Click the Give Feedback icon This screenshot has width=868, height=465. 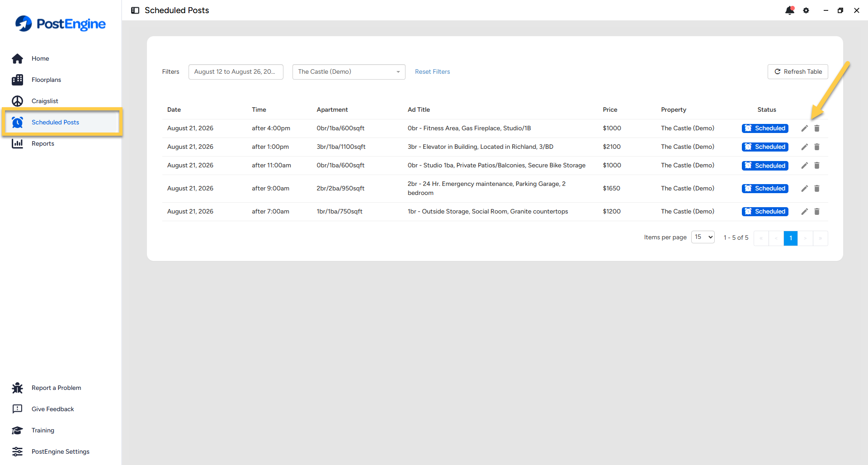coord(17,409)
